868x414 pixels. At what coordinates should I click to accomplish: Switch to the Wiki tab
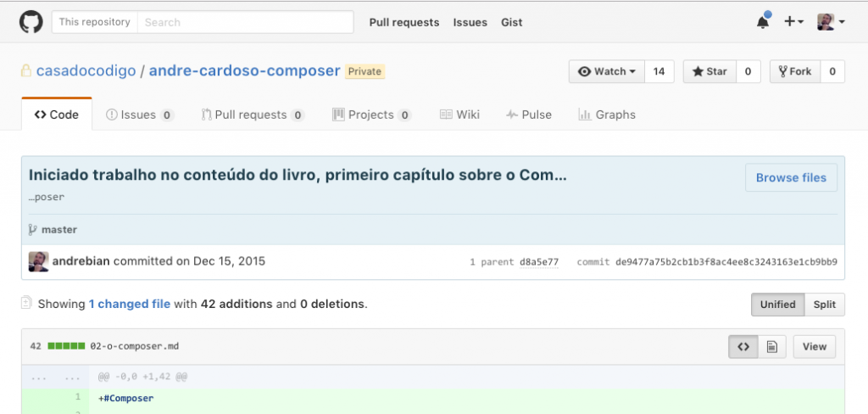459,115
